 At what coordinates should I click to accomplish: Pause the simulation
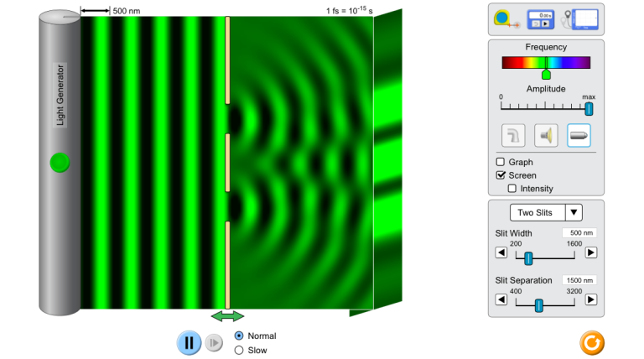(x=189, y=342)
